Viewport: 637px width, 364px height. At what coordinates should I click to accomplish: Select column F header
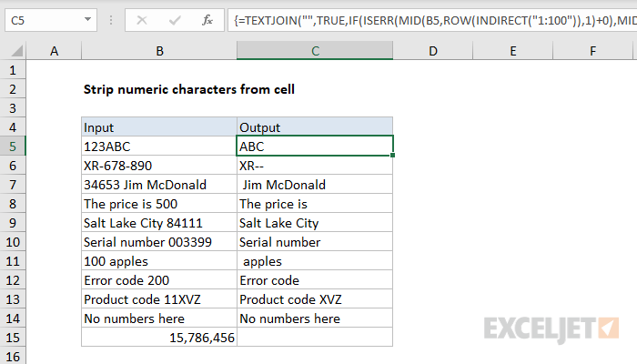coord(592,51)
